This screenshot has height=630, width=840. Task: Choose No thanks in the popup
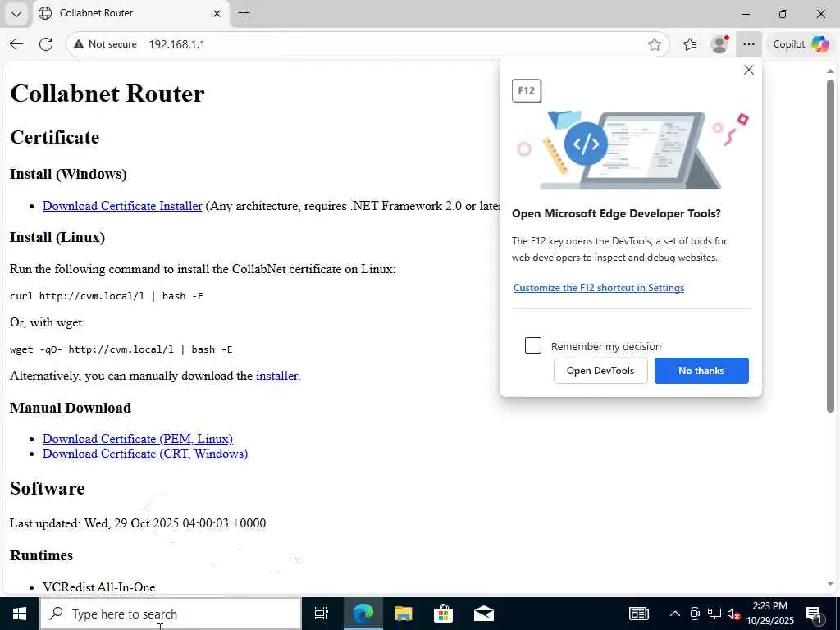pyautogui.click(x=701, y=371)
